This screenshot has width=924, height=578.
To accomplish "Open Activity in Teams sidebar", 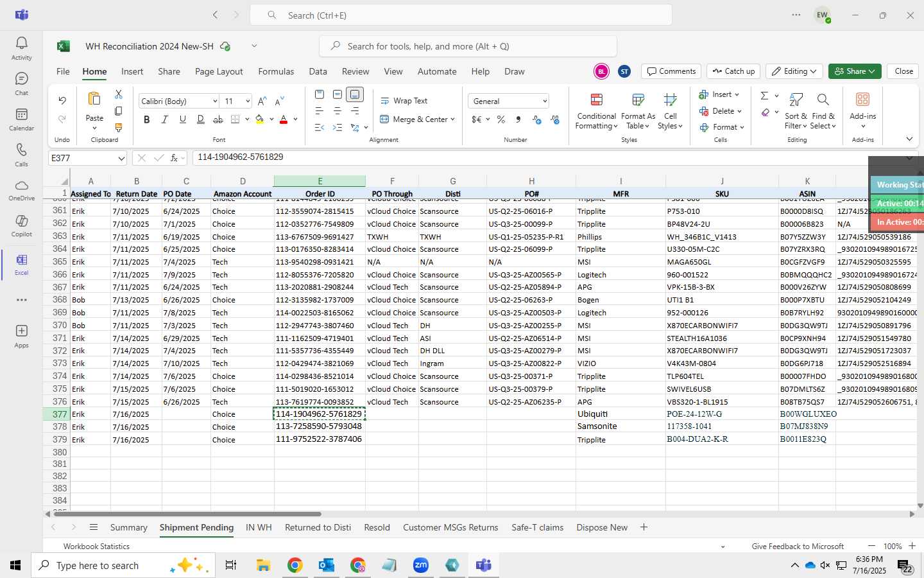I will click(21, 48).
